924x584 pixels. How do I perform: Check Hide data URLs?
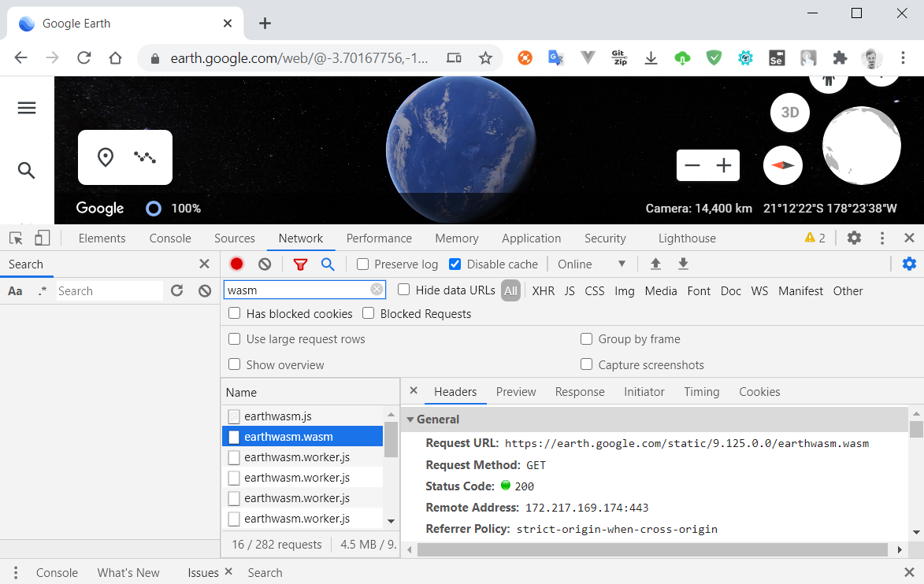(403, 290)
